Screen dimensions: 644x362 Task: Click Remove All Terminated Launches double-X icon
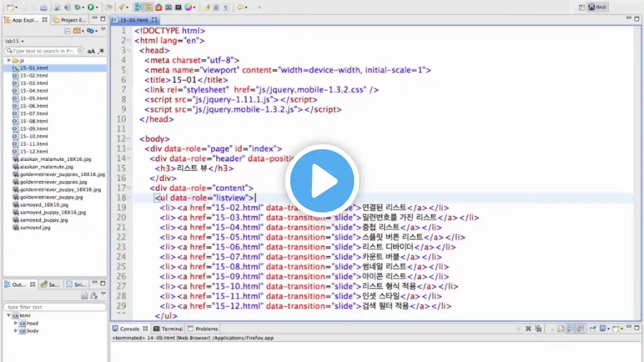pos(538,328)
